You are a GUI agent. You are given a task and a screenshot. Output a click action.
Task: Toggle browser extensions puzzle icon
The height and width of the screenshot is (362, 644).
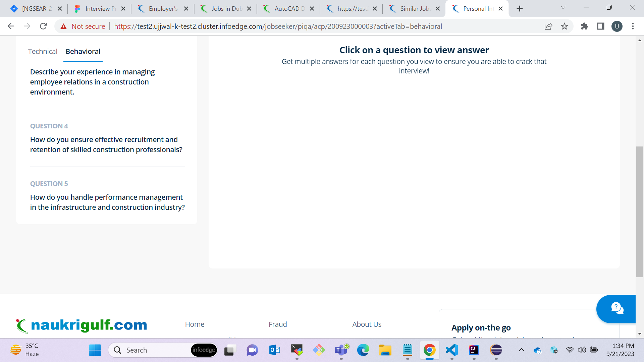[x=584, y=26]
